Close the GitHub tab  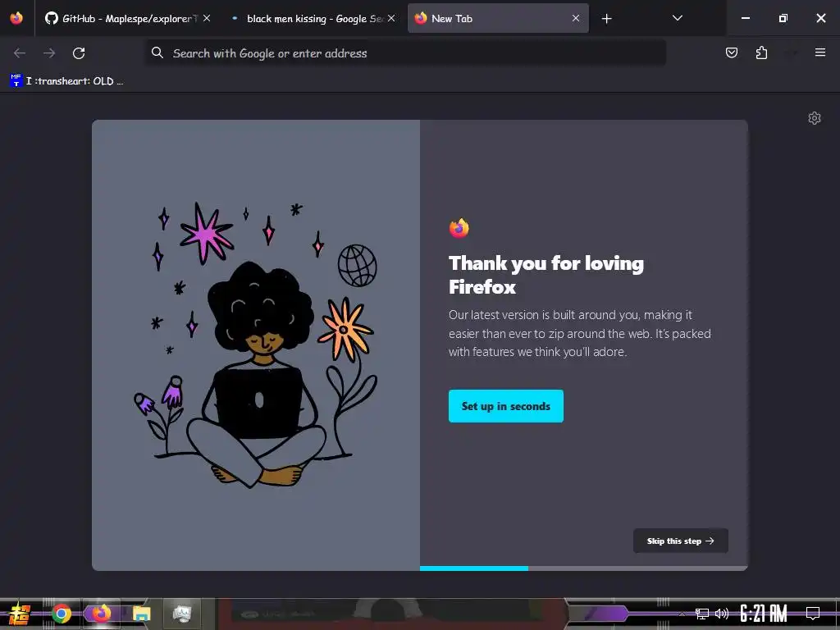(207, 18)
